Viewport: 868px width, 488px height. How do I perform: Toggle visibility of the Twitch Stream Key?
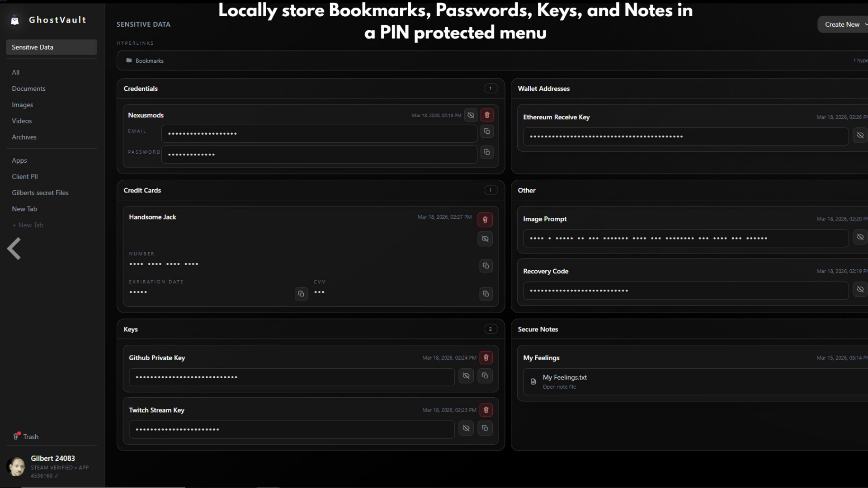pos(466,428)
